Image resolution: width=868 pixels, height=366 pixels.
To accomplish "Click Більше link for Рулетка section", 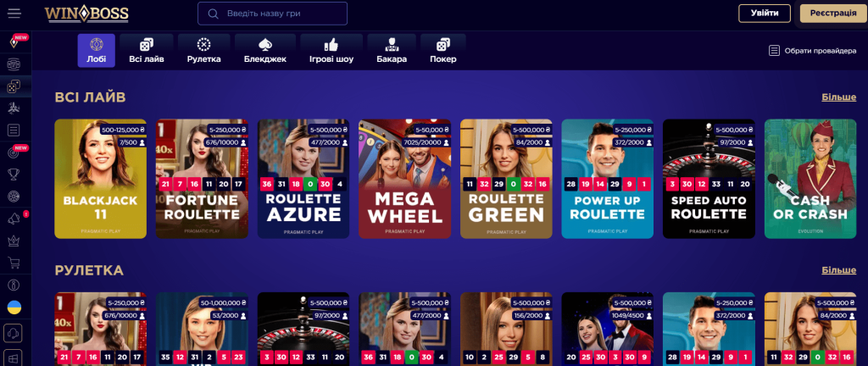I will 838,270.
